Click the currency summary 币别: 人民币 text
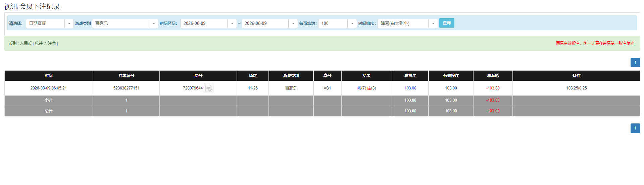Viewport: 644px width, 185px height. click(20, 43)
